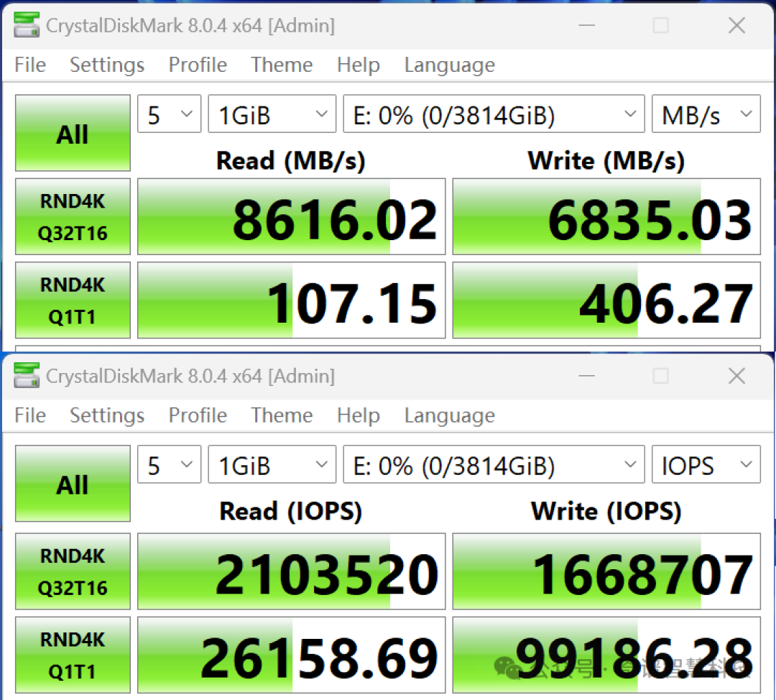
Task: Run all tests with upper All button
Action: pyautogui.click(x=73, y=133)
